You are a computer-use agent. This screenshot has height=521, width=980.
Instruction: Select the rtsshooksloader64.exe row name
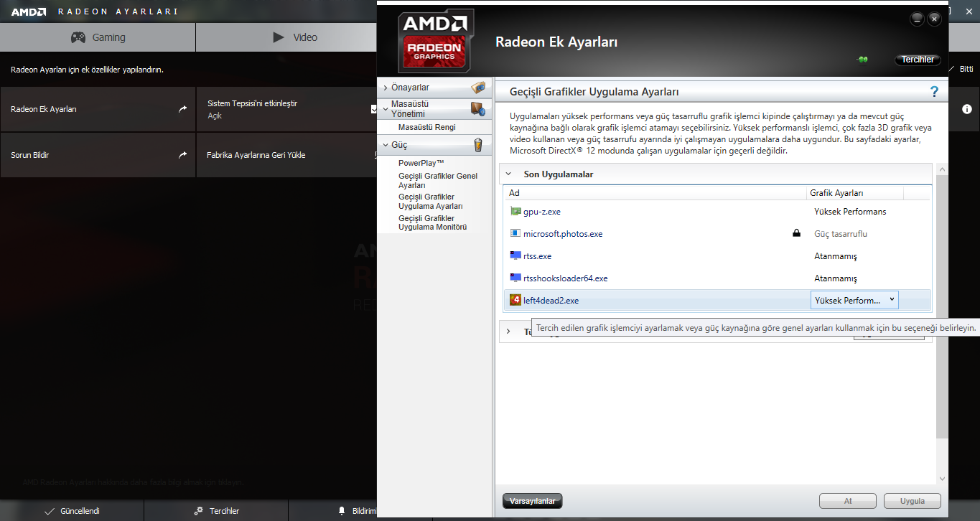pos(565,278)
